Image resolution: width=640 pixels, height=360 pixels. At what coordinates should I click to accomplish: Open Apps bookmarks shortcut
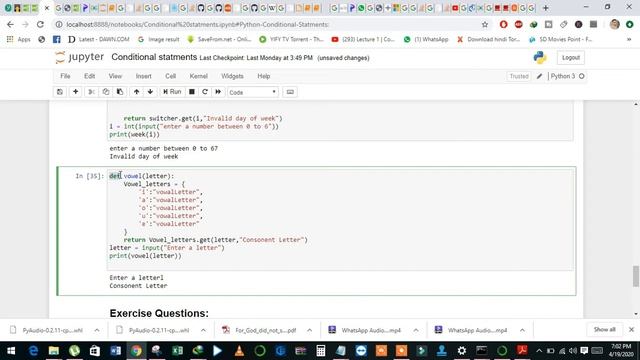(x=19, y=40)
